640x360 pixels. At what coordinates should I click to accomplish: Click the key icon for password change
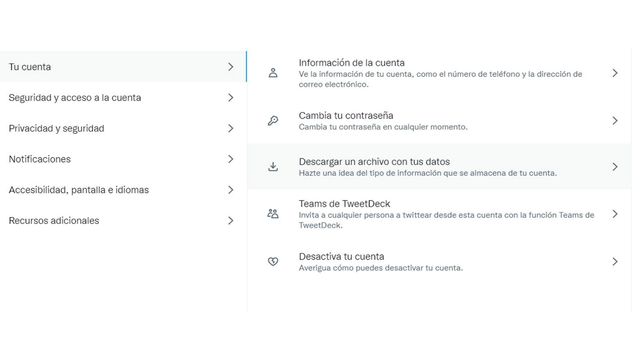[x=273, y=120]
